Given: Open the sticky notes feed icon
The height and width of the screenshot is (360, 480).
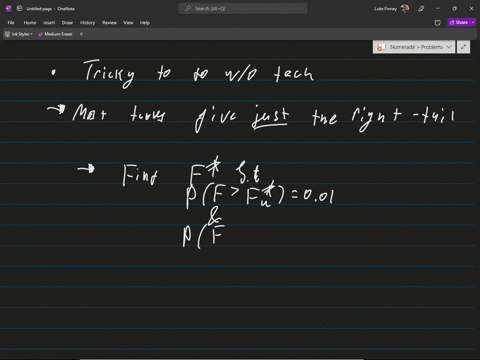Looking at the screenshot, I should point(438,23).
